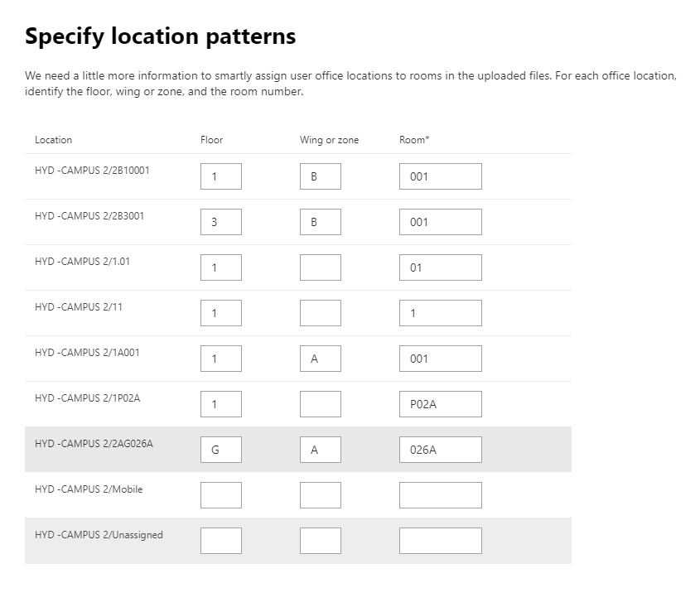Click the Floor field for HYD -CAMPUS 2/2B10001
This screenshot has height=607, width=700.
coord(221,176)
